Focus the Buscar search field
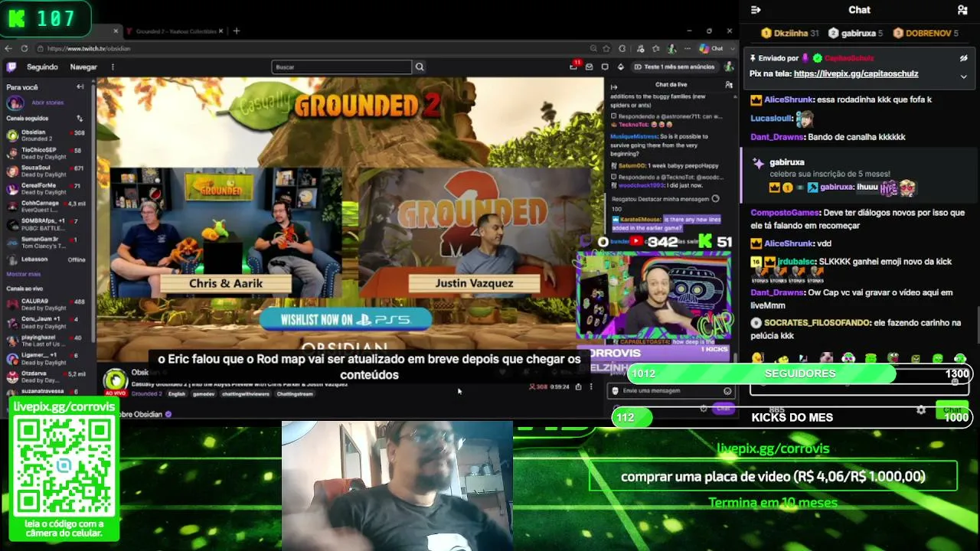Viewport: 980px width, 551px height. [341, 67]
